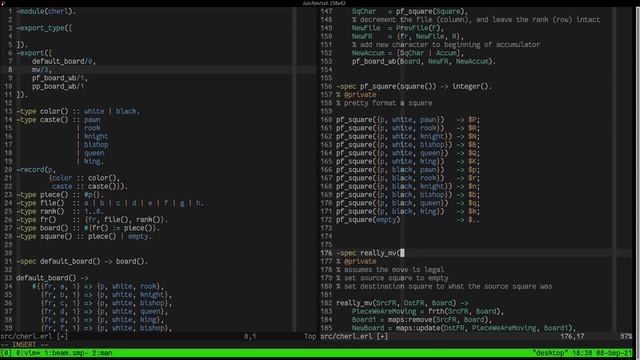
Task: Click pf_square white pawn -> $P line 160
Action: (408, 120)
